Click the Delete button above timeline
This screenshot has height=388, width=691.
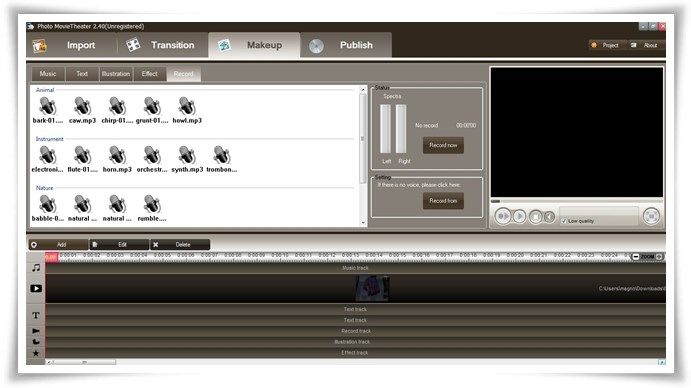click(180, 244)
